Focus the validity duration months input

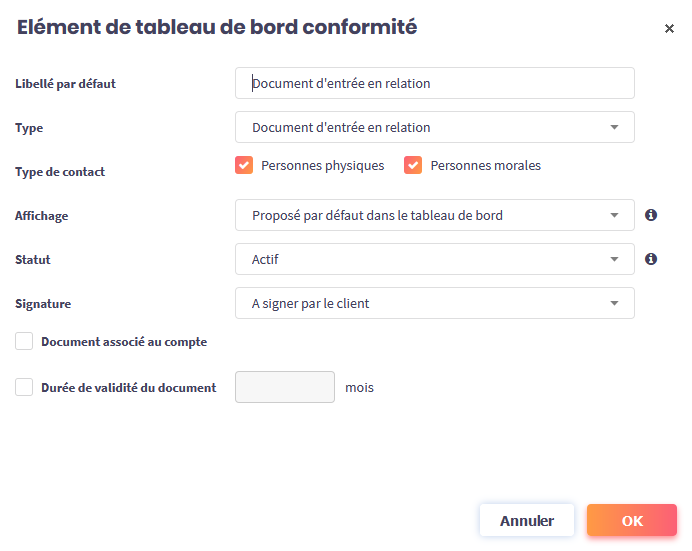click(x=285, y=387)
